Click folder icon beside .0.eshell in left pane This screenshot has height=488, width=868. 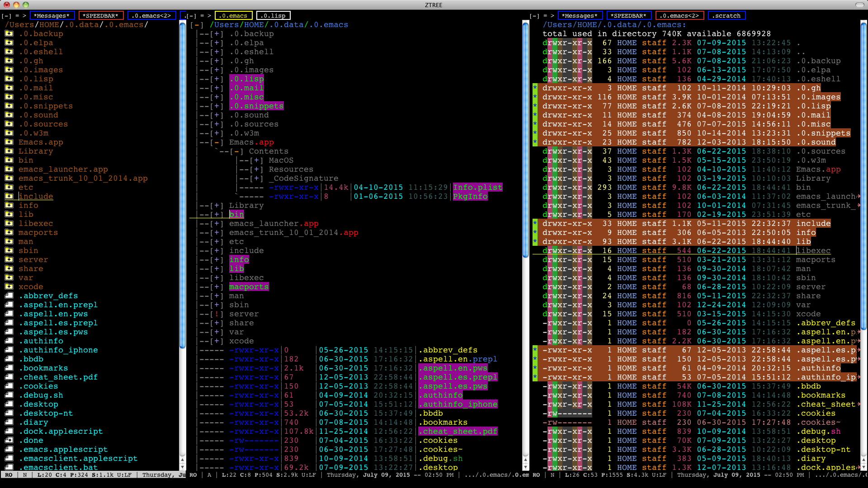[9, 52]
